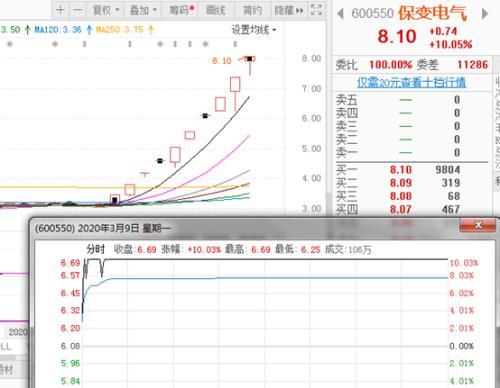
Task: Click the MA120:3.36 label
Action: coord(58,30)
